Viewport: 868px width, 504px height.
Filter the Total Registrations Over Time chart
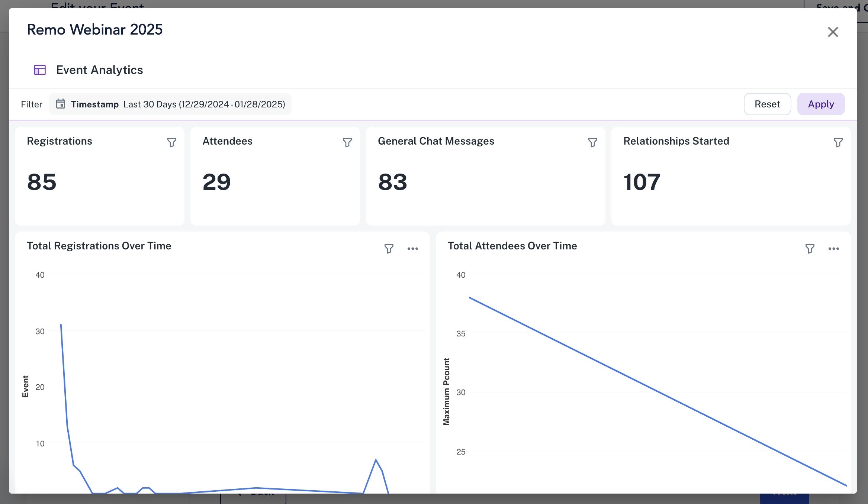[389, 249]
